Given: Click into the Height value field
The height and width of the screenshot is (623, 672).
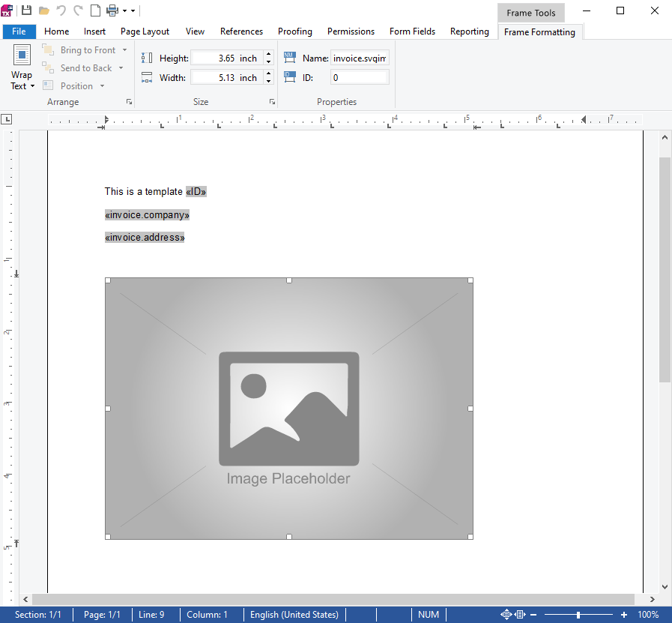Looking at the screenshot, I should click(x=227, y=58).
